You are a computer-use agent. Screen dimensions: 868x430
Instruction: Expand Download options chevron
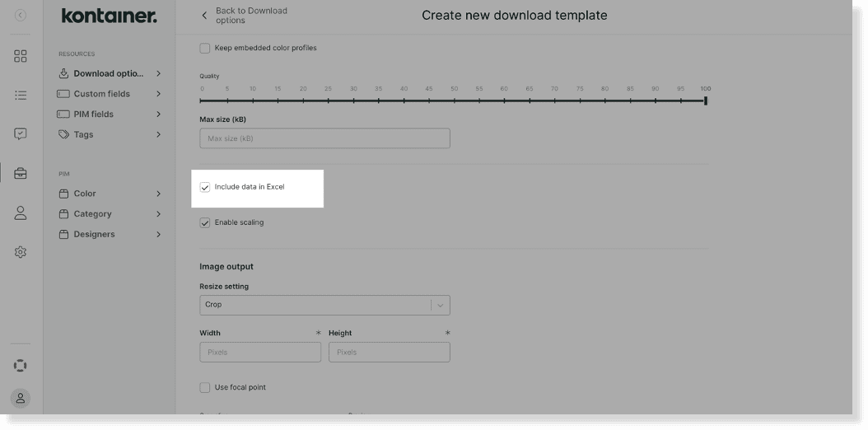pyautogui.click(x=158, y=73)
